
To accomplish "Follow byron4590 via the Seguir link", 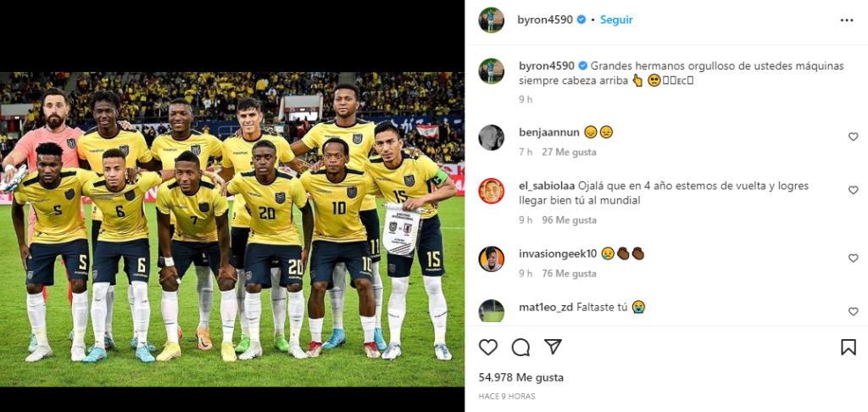I will point(616,20).
